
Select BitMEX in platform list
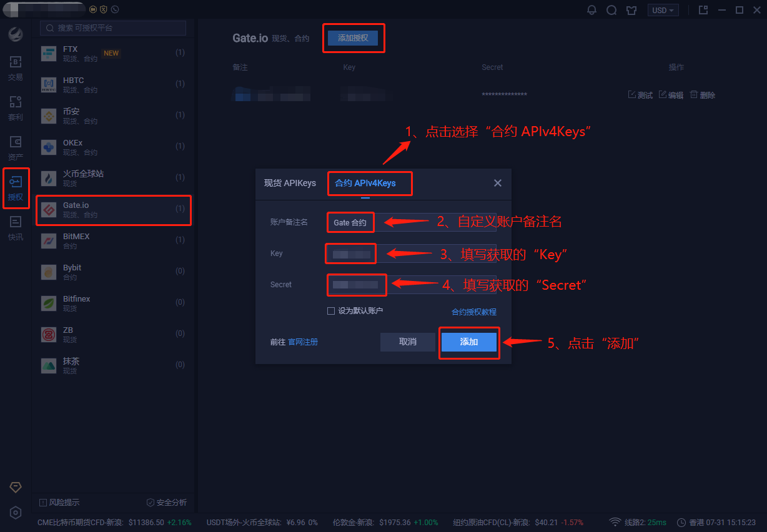click(113, 241)
